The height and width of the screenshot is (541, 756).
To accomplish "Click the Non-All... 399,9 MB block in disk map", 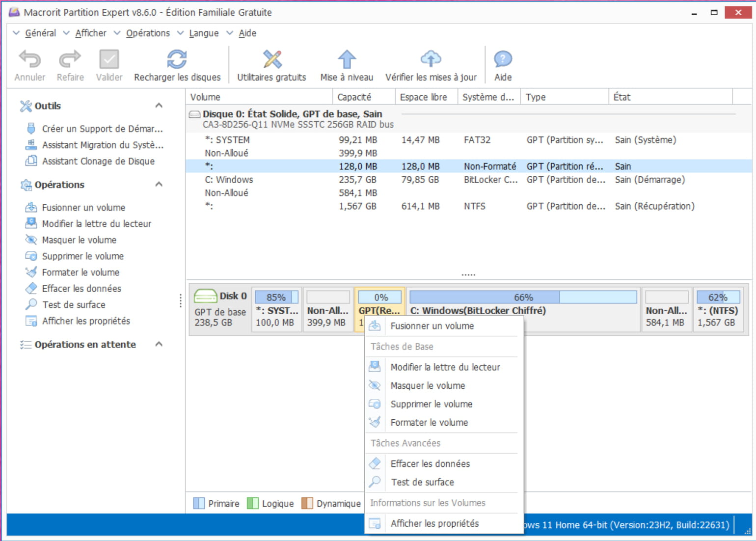I will [x=328, y=309].
